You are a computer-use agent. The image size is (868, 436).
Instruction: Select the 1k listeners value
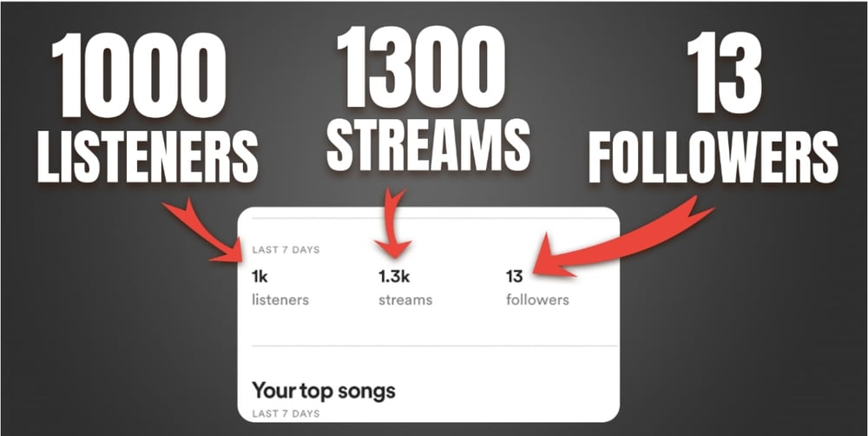[260, 276]
